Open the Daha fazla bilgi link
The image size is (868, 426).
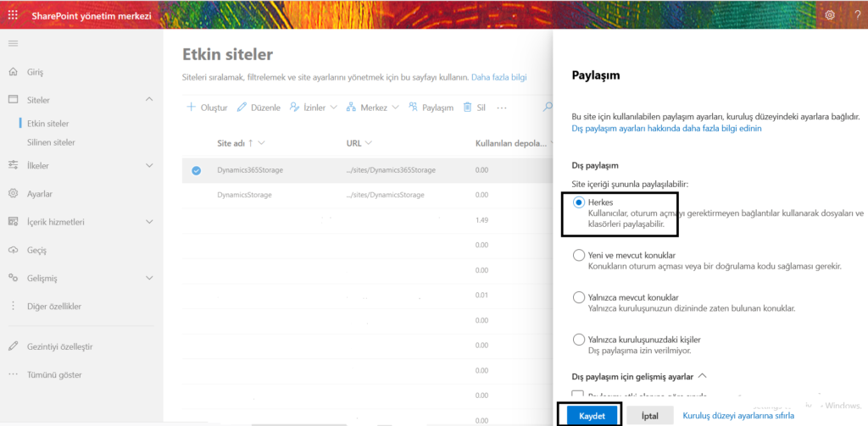pyautogui.click(x=498, y=77)
